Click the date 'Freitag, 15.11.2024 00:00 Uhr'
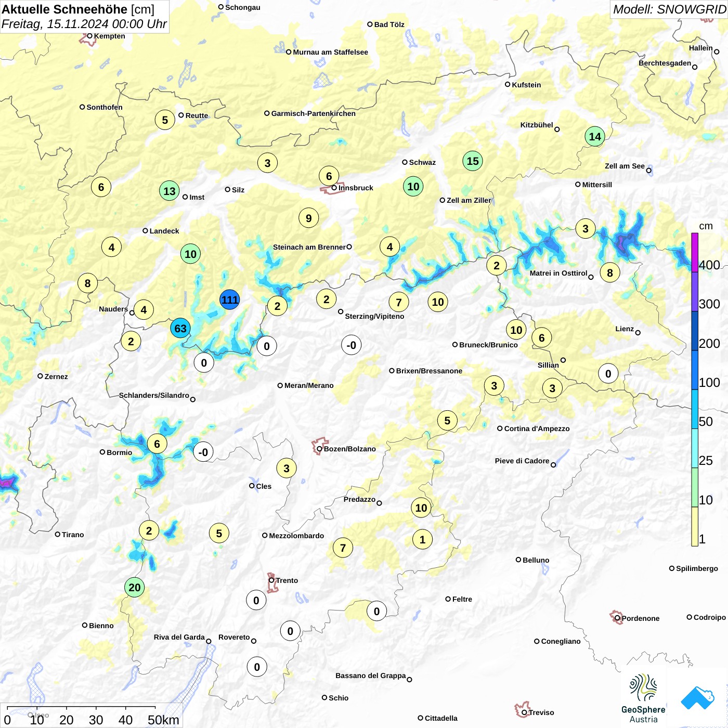 coord(84,24)
